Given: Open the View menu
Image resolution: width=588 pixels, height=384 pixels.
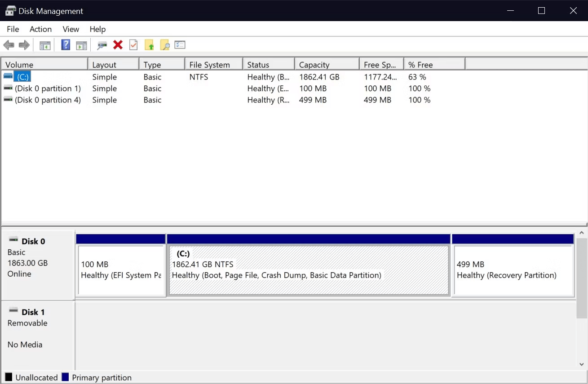Looking at the screenshot, I should [x=71, y=29].
